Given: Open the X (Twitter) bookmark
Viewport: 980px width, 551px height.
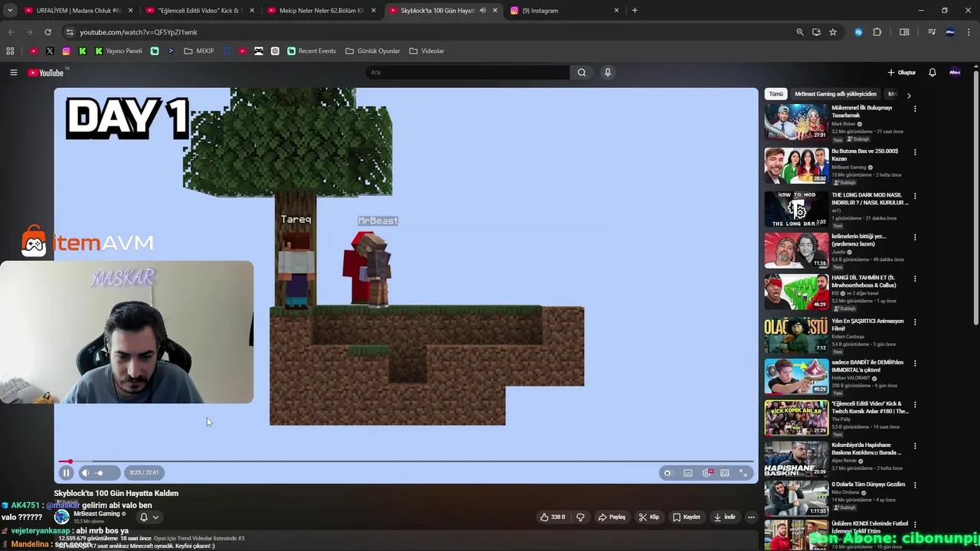Looking at the screenshot, I should pos(50,51).
